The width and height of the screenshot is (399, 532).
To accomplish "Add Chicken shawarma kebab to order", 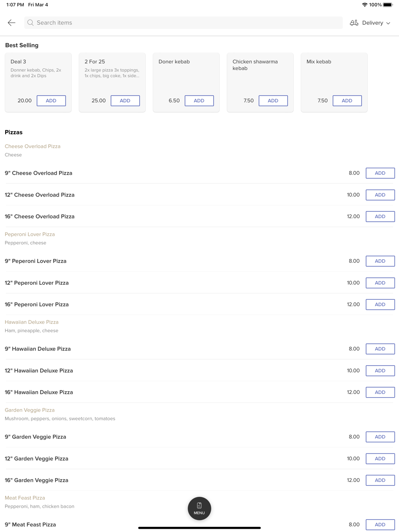I will 273,100.
